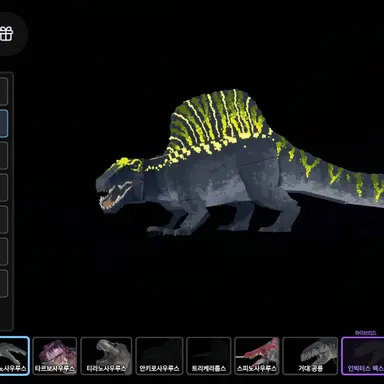Click the spinosaurus 3D model in viewport

click(240, 163)
